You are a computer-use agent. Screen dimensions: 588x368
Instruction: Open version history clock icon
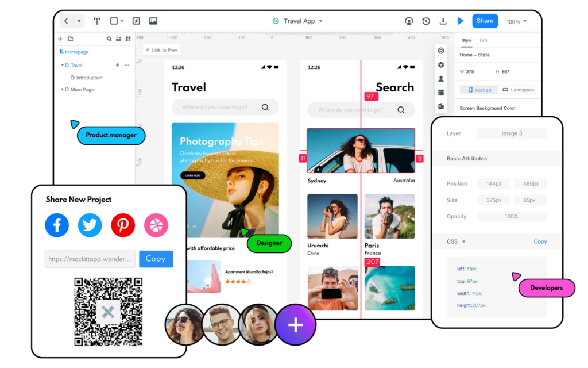pos(425,21)
